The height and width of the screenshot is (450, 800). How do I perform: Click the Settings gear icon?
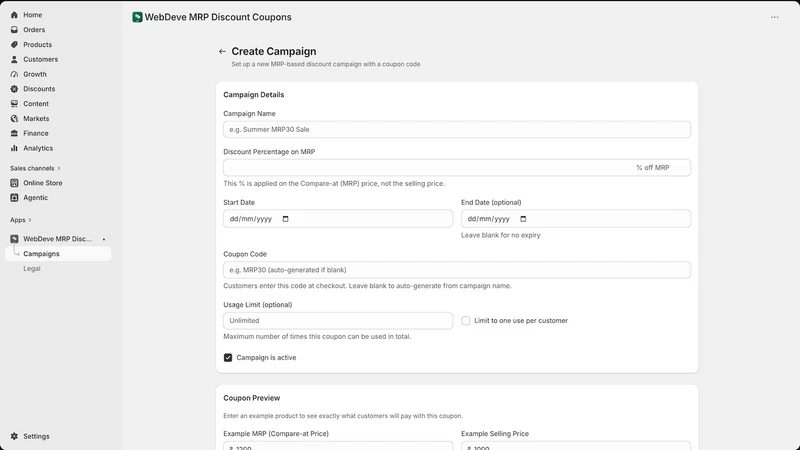tap(14, 436)
